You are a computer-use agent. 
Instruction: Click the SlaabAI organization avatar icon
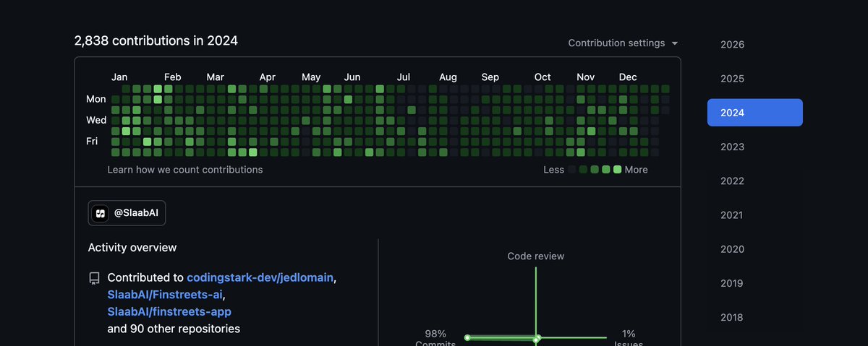pos(101,213)
